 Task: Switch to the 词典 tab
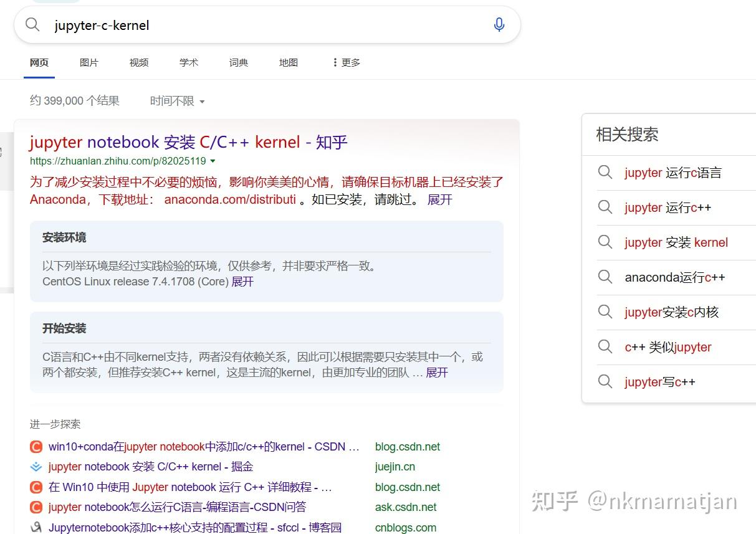(x=238, y=62)
